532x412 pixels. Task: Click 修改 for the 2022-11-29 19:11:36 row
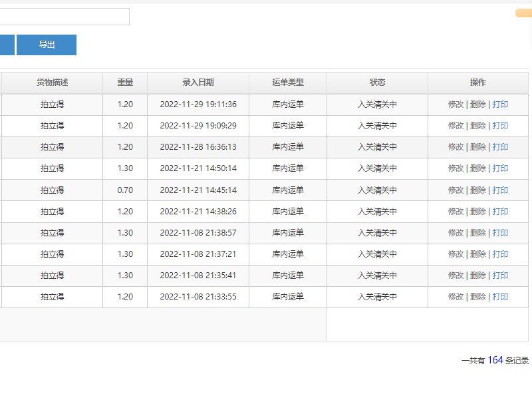coord(456,104)
